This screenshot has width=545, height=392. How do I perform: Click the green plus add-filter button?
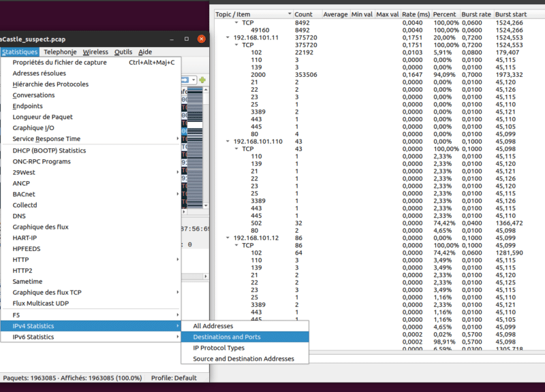pyautogui.click(x=202, y=80)
